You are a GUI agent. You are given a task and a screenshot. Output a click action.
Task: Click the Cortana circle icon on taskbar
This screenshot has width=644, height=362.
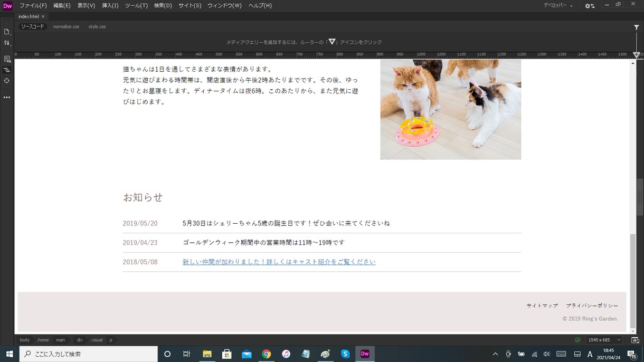(x=167, y=354)
